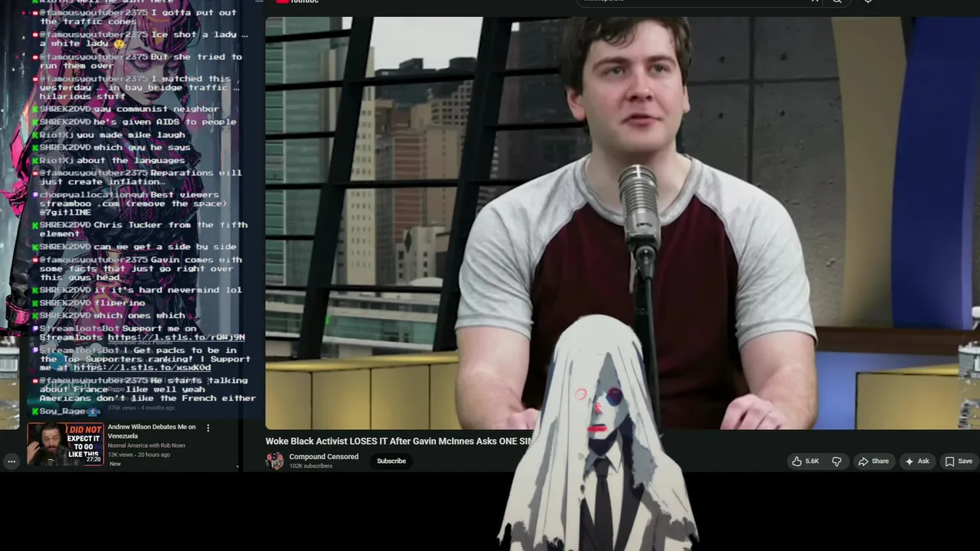980x551 pixels.
Task: Click the video player showing the man
Action: click(x=622, y=223)
